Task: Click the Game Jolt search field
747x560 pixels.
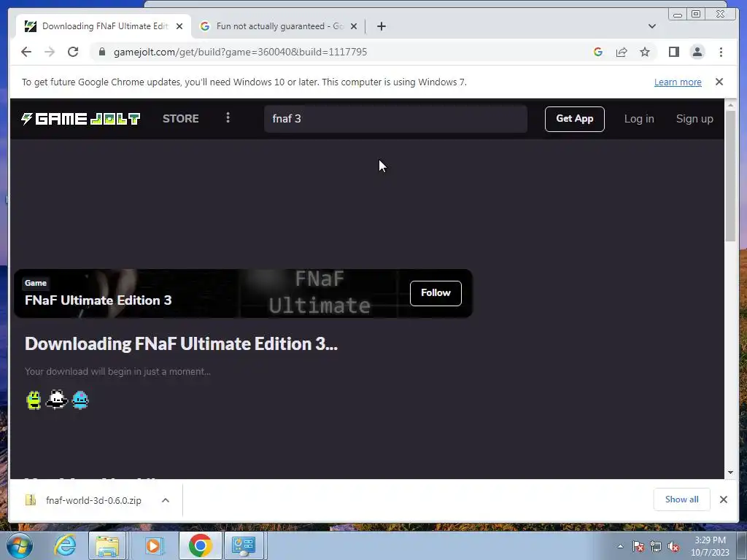Action: pyautogui.click(x=395, y=119)
